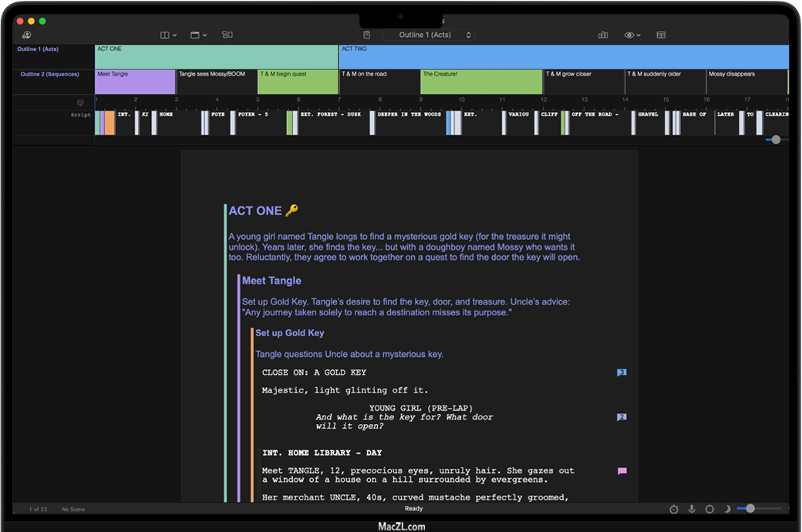Select the Outline 2 (Sequences) row label
The width and height of the screenshot is (802, 532).
click(x=49, y=74)
